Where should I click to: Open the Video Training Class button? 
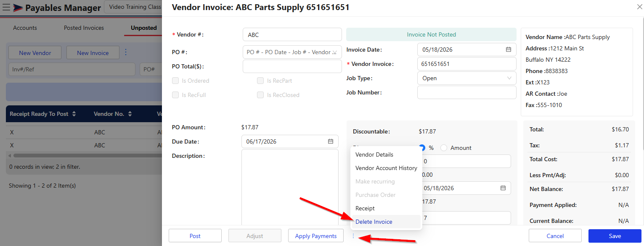pyautogui.click(x=133, y=7)
